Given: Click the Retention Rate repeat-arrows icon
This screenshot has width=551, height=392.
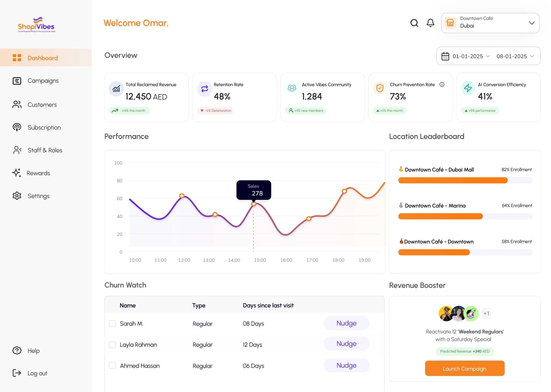Looking at the screenshot, I should (205, 89).
